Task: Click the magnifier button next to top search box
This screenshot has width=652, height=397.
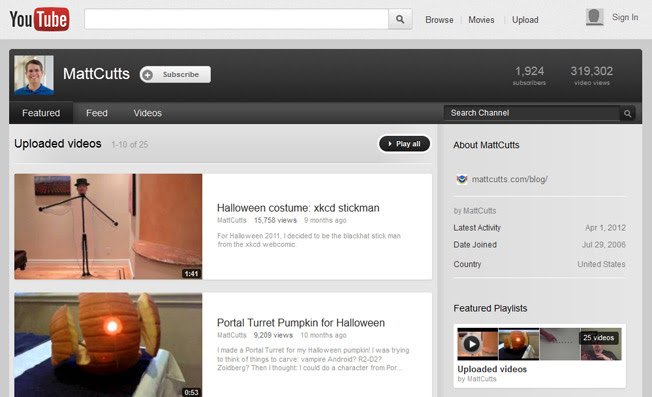Action: click(x=400, y=19)
